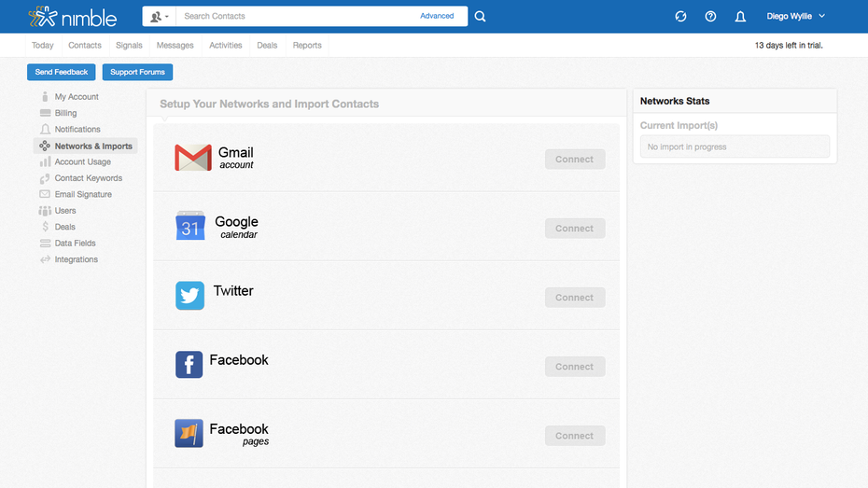
Task: Open Email Signature settings
Action: 83,194
